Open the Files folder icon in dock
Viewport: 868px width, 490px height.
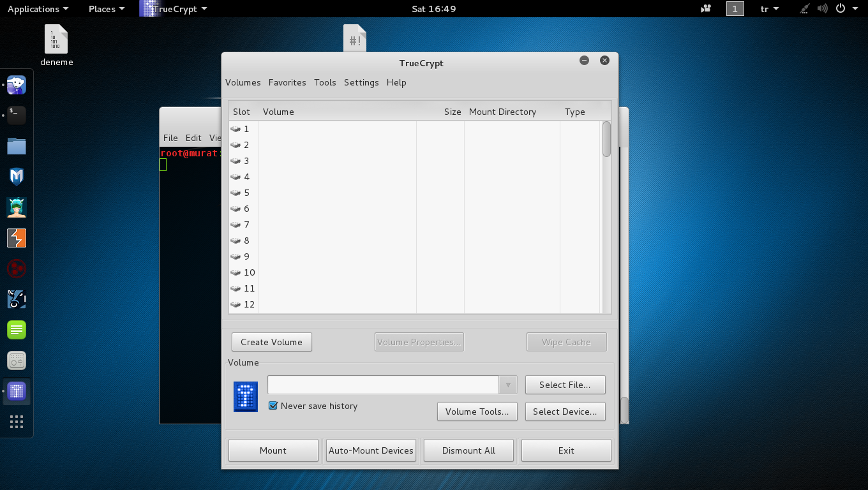(17, 146)
